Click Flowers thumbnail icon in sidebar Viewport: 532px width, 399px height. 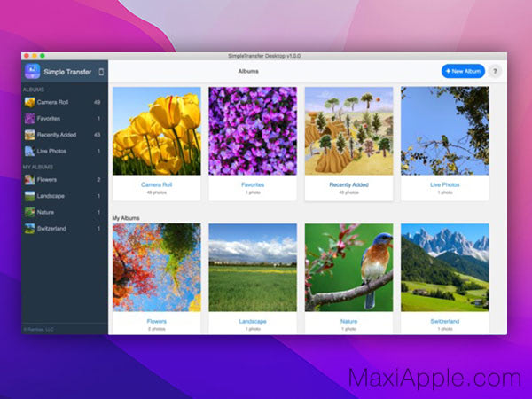[x=29, y=179]
